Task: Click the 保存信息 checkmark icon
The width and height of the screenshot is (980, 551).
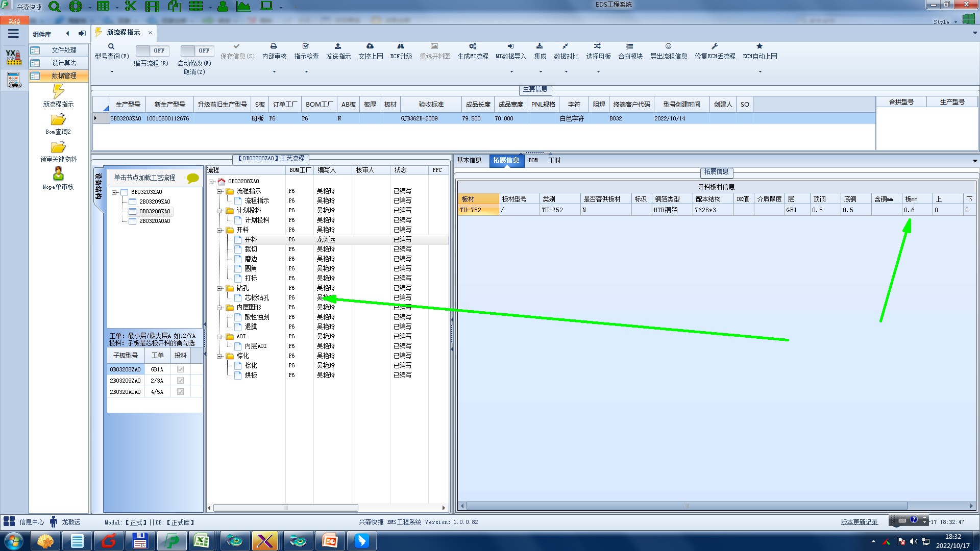Action: 237,46
